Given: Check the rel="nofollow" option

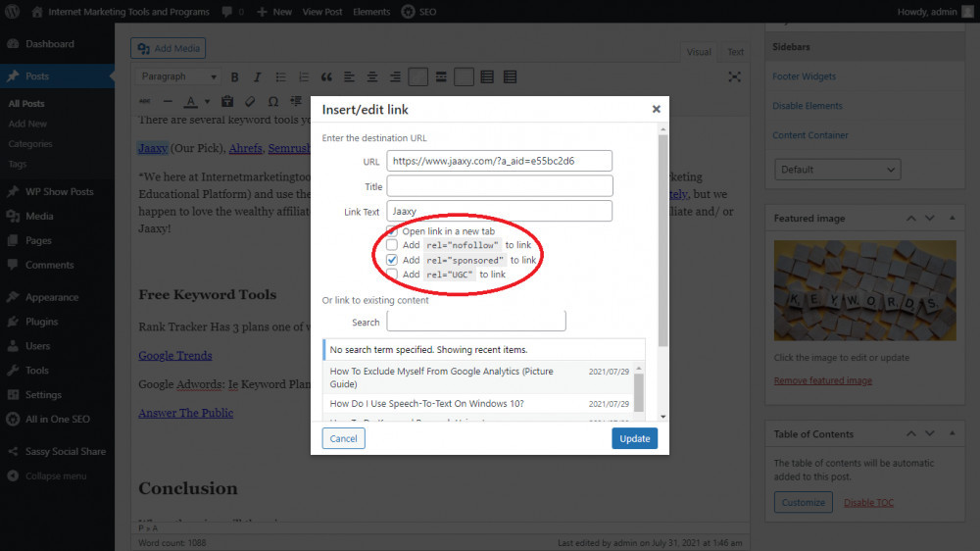Looking at the screenshot, I should coord(392,245).
